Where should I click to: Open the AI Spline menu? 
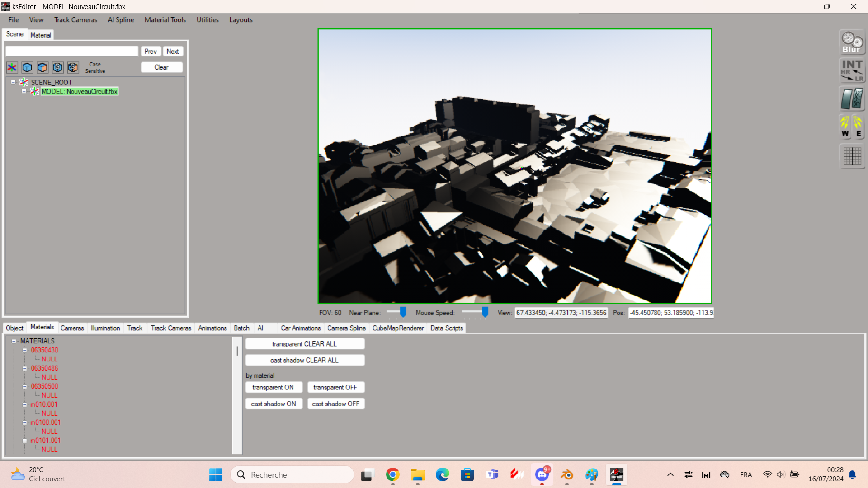tap(121, 20)
